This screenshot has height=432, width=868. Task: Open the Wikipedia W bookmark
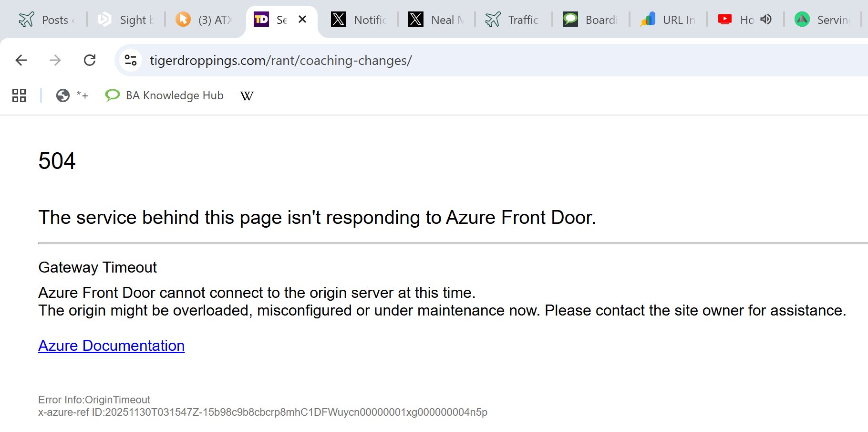(x=247, y=95)
